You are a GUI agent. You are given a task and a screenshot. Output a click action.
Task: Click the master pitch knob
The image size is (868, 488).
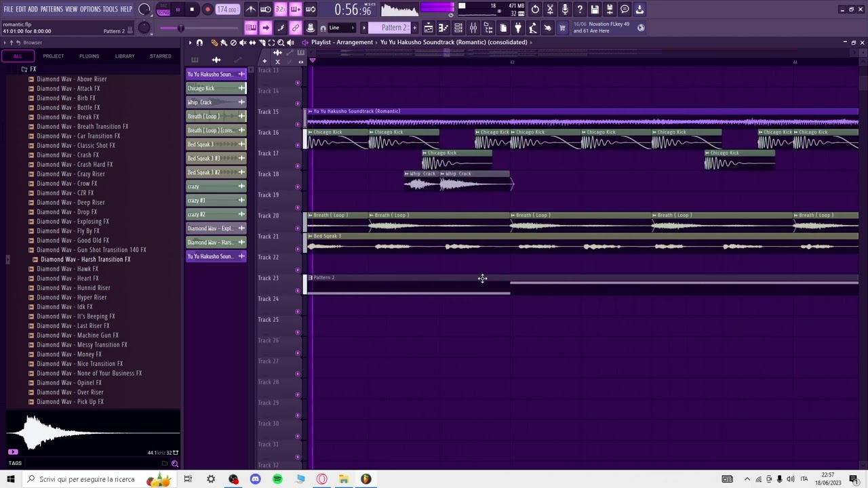144,28
